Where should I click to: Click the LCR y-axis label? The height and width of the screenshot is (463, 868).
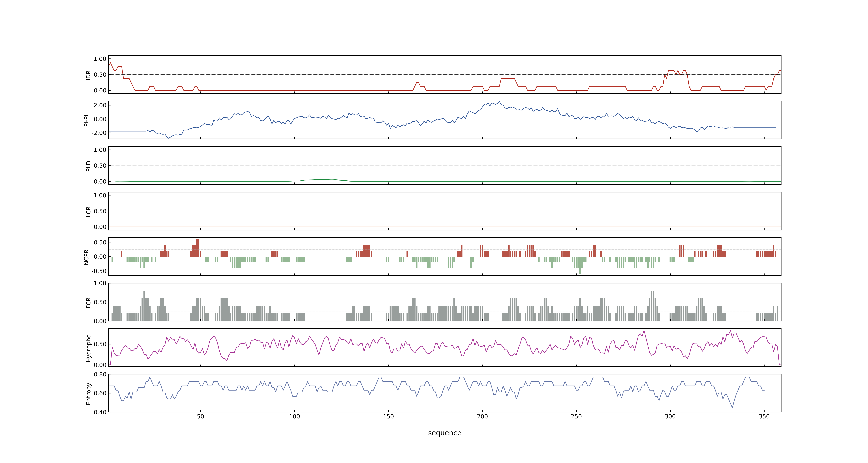(x=88, y=211)
